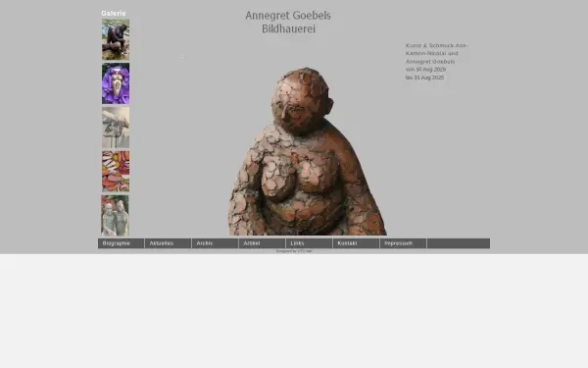Open the Biographie menu item
Image resolution: width=588 pixels, height=368 pixels.
click(x=122, y=243)
